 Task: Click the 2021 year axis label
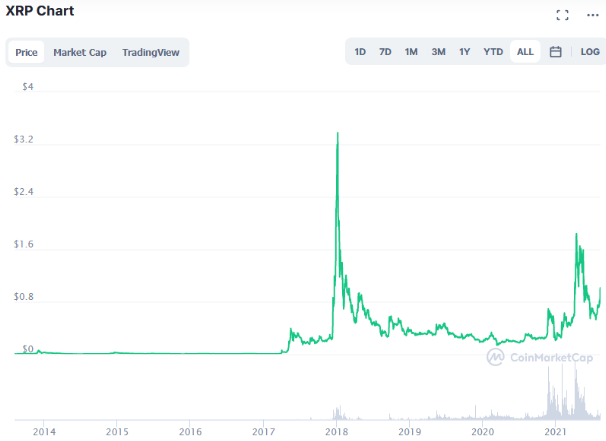click(556, 432)
